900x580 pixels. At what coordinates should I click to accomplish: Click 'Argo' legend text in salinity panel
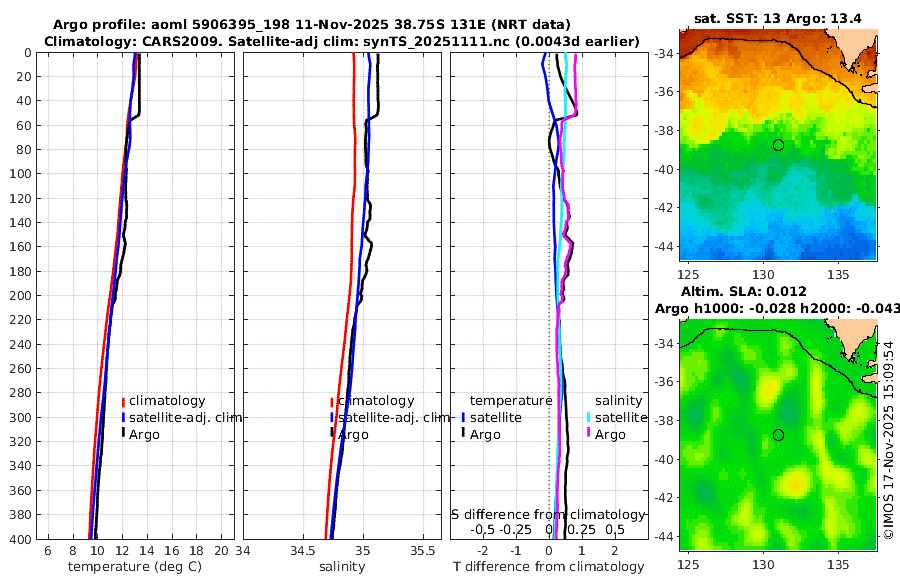click(x=353, y=435)
